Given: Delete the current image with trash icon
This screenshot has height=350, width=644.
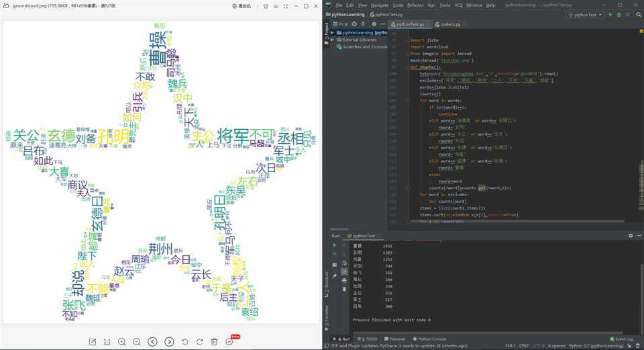Looking at the screenshot, I should pyautogui.click(x=214, y=342).
